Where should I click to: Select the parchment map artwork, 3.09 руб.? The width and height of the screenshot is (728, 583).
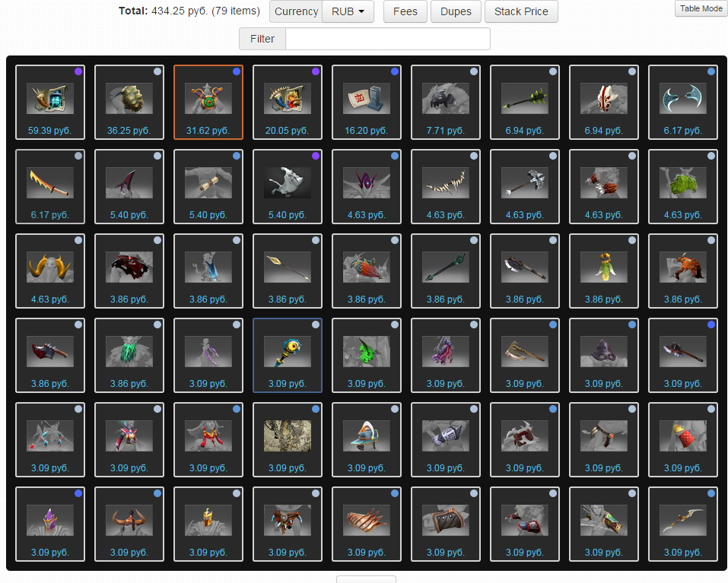point(288,439)
